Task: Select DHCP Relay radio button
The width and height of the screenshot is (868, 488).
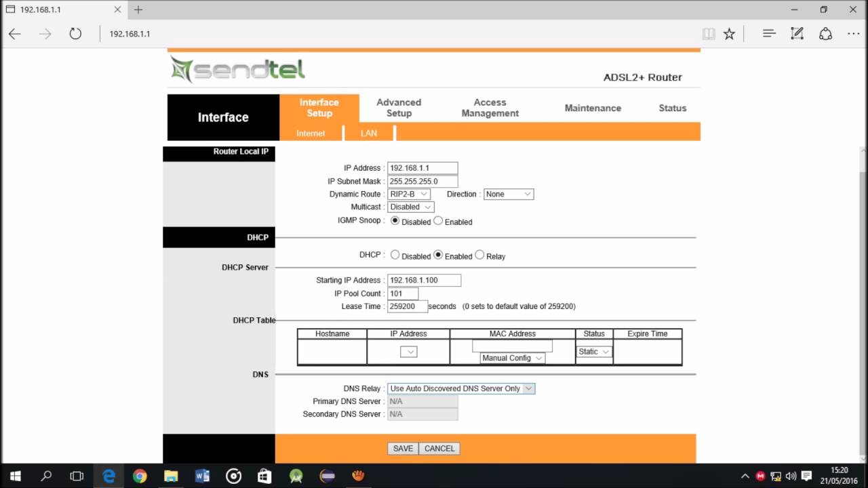Action: 479,255
